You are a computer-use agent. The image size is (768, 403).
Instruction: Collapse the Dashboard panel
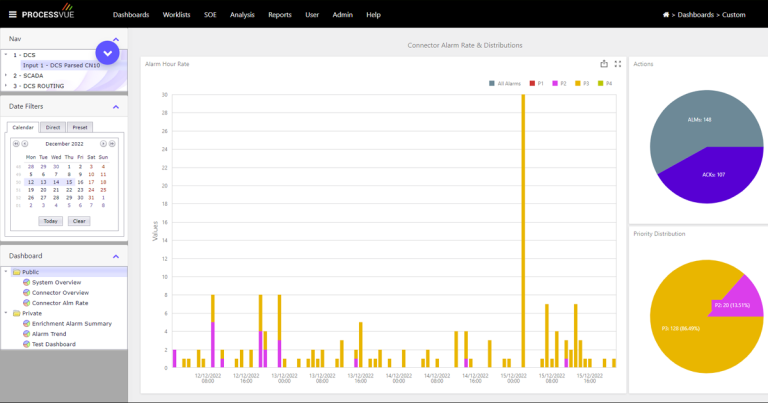click(x=116, y=256)
